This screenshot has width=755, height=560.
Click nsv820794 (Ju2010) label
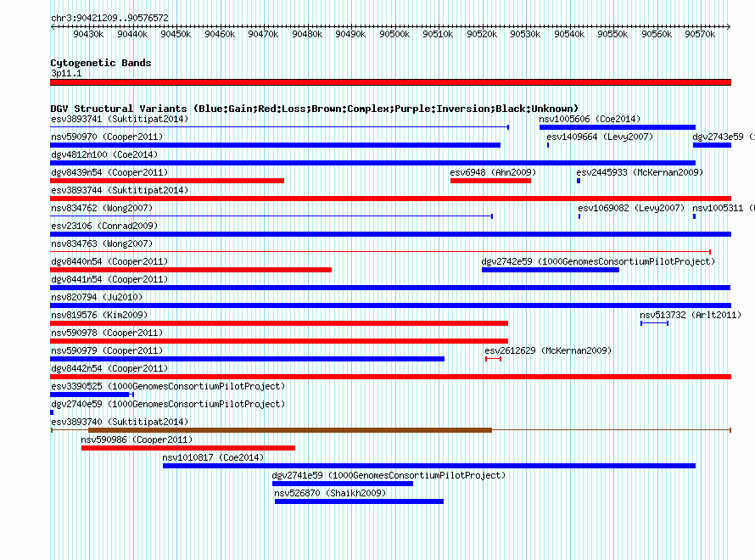(x=97, y=297)
